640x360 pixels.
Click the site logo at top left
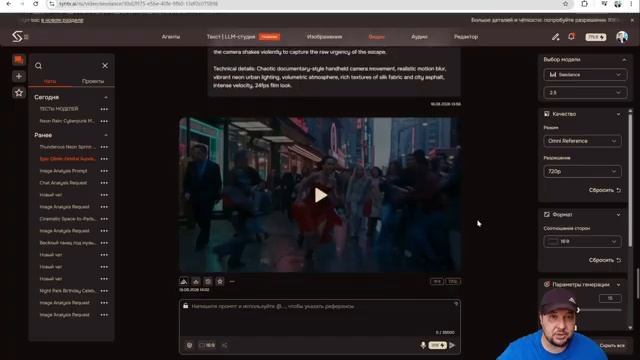tap(17, 37)
